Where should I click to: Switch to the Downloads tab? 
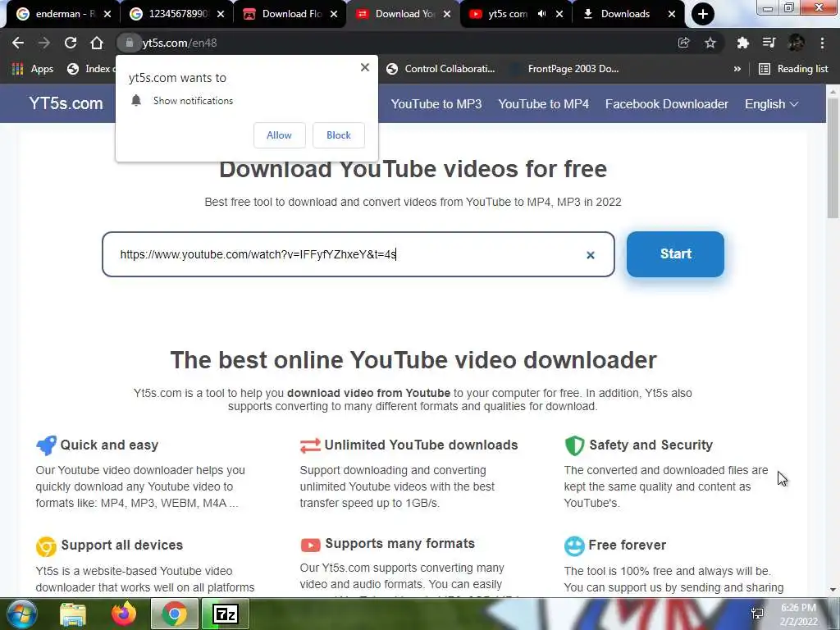(624, 14)
